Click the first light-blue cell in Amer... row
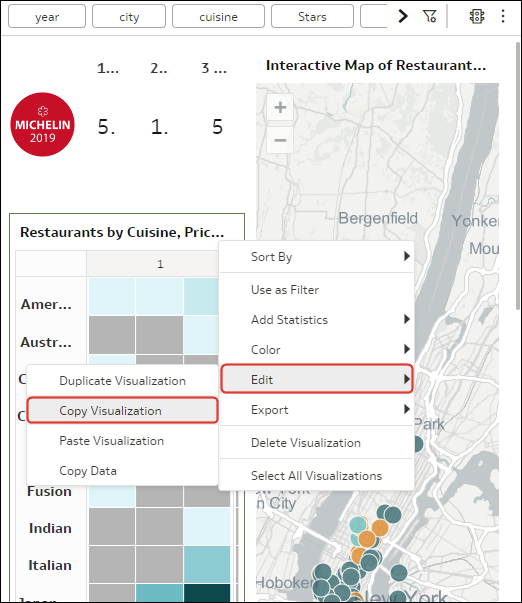 [112, 297]
